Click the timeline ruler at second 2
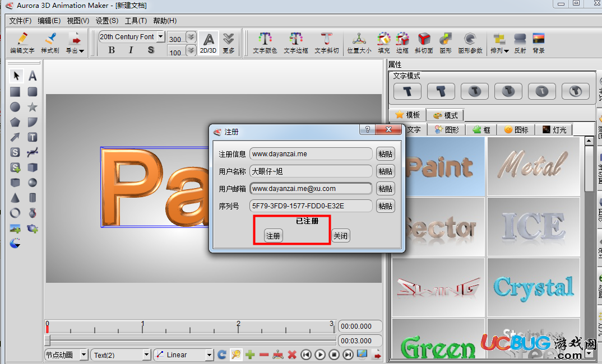 click(x=238, y=326)
